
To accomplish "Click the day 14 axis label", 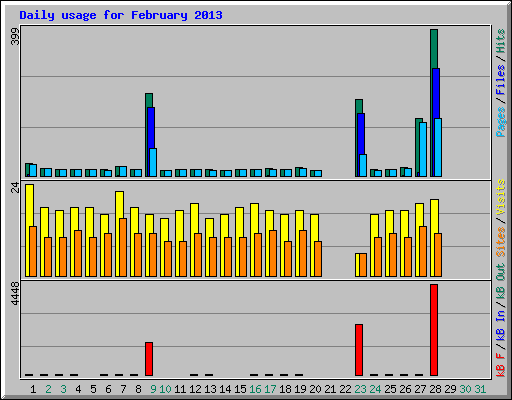I will (x=225, y=389).
